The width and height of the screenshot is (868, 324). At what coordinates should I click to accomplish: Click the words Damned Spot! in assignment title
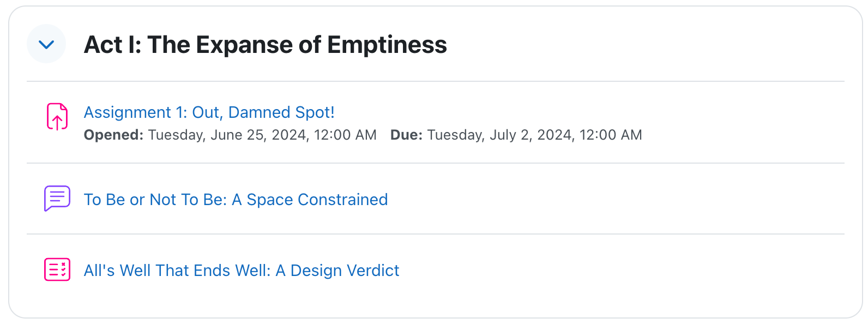point(281,112)
